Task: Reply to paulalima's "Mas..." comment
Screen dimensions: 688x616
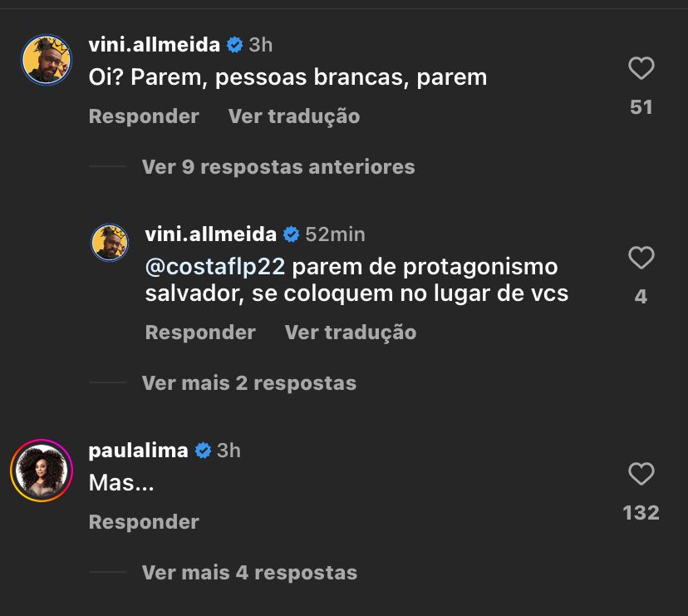Action: pos(144,522)
